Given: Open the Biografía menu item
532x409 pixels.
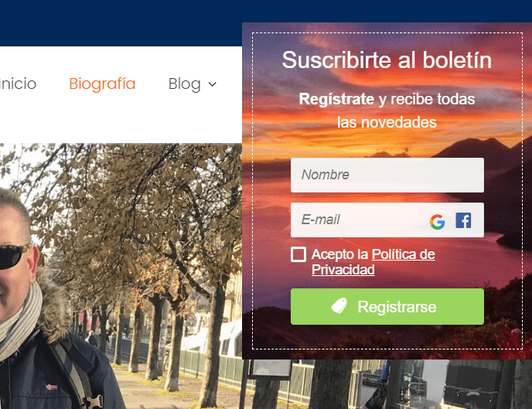Looking at the screenshot, I should pos(102,84).
